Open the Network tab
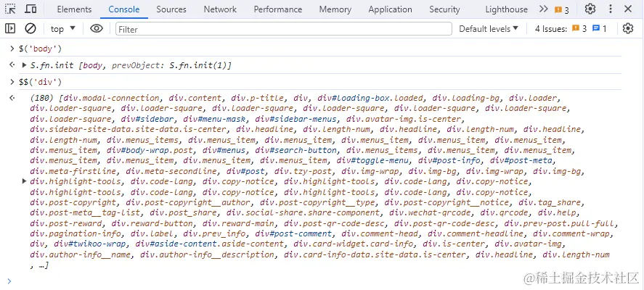The image size is (644, 290). (220, 9)
